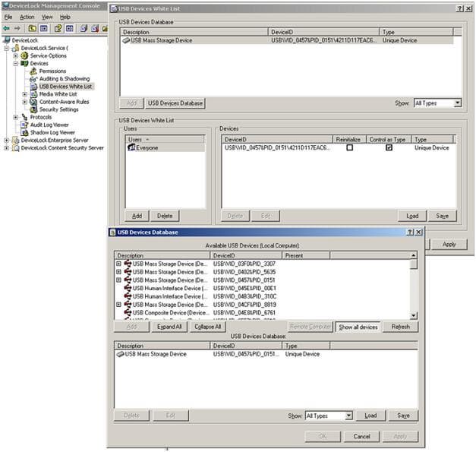Open the Help toolbar icon with question mark
The height and width of the screenshot is (452, 476).
58,29
